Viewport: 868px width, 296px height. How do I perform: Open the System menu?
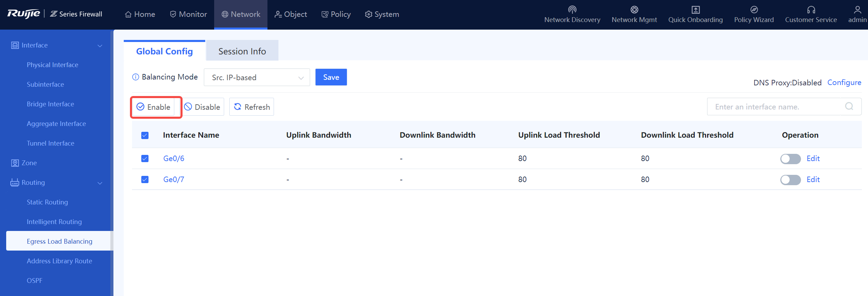(382, 14)
